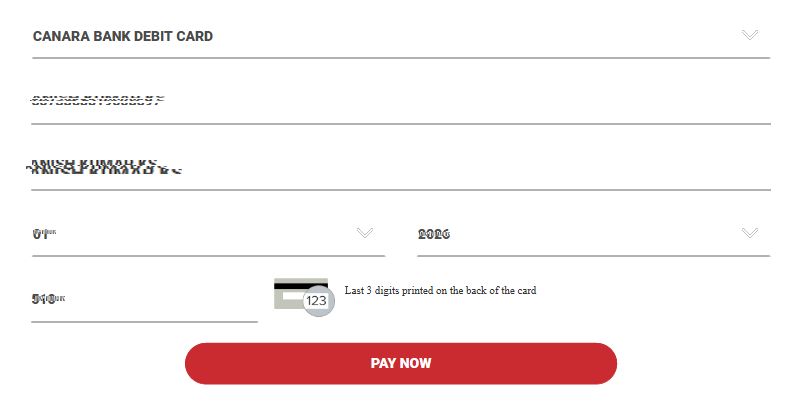Click the 'Last 3 digits' hint text

440,291
